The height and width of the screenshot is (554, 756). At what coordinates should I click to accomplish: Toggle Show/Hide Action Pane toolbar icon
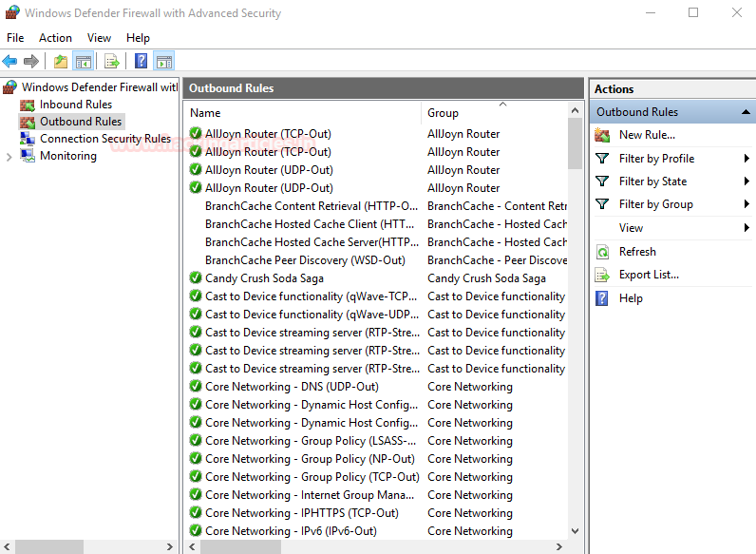pyautogui.click(x=164, y=61)
